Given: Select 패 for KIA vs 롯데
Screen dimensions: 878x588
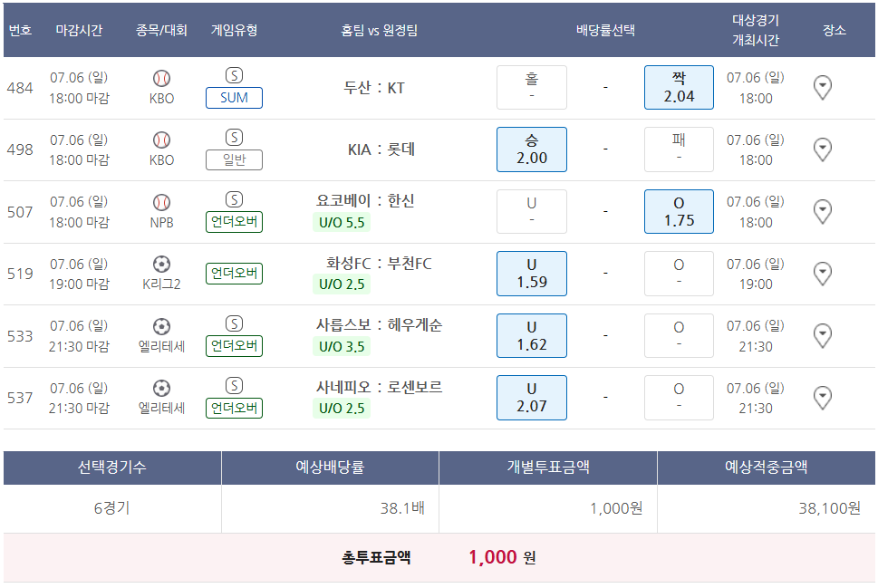Looking at the screenshot, I should 679,149.
